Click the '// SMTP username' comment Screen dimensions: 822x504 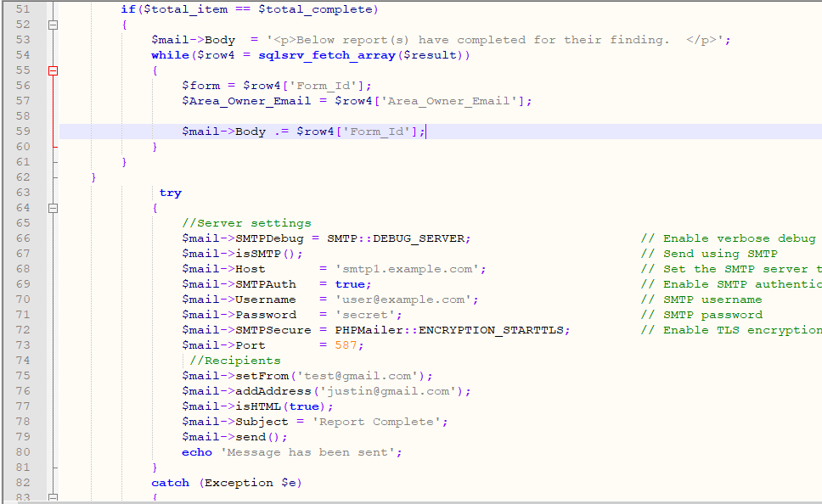[x=701, y=300]
